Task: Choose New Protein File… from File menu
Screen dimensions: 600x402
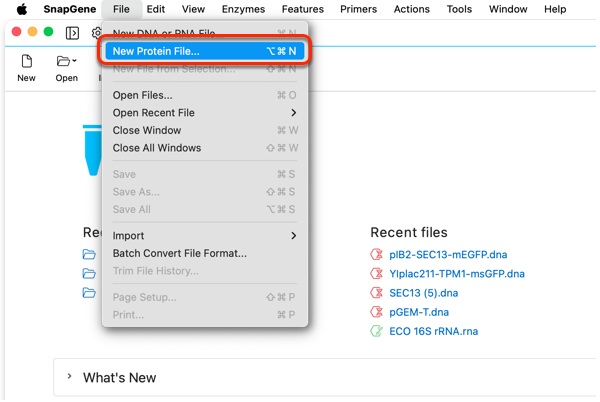Action: (205, 51)
